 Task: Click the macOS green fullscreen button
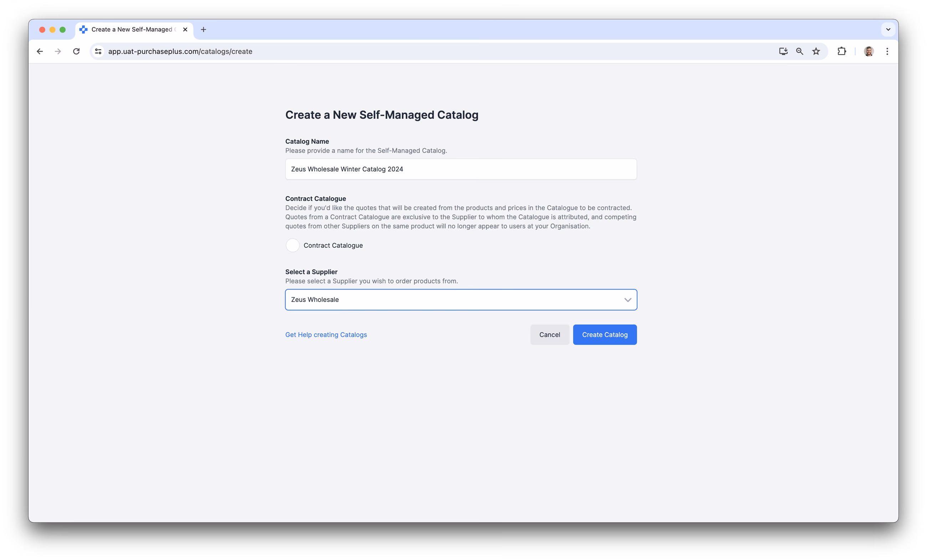[x=62, y=29]
